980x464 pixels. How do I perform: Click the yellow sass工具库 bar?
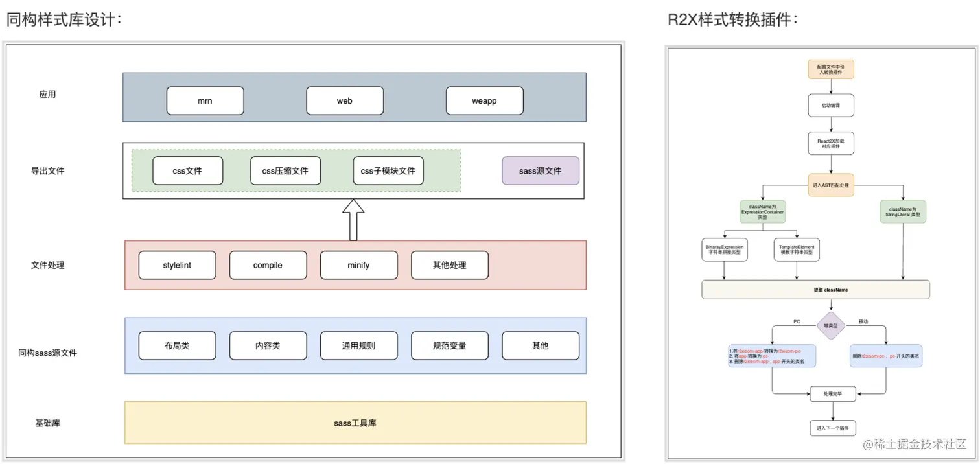pos(355,423)
